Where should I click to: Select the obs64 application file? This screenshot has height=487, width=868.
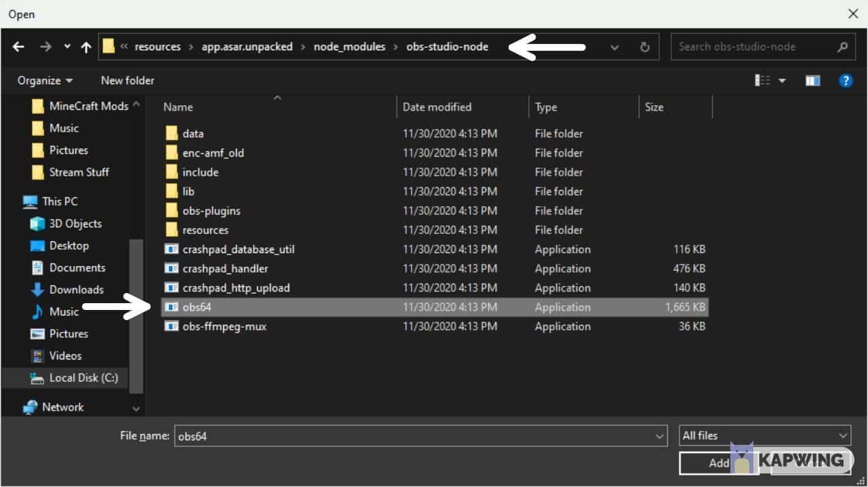(435, 307)
